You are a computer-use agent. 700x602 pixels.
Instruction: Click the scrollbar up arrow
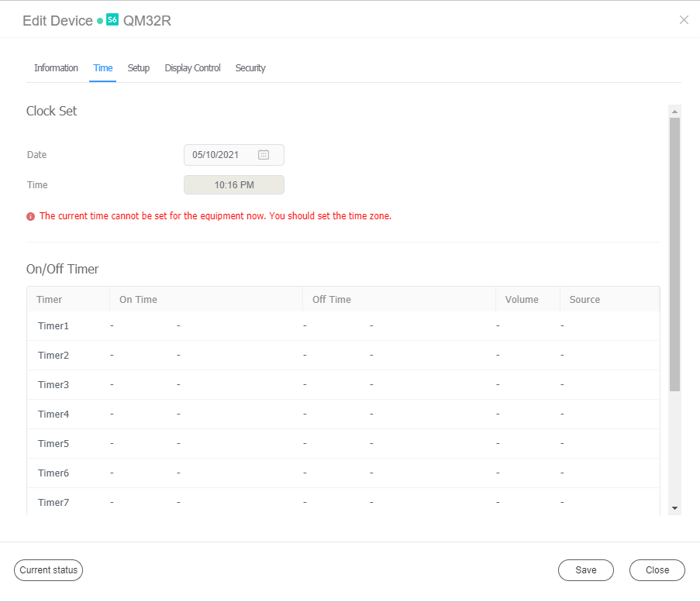point(674,109)
